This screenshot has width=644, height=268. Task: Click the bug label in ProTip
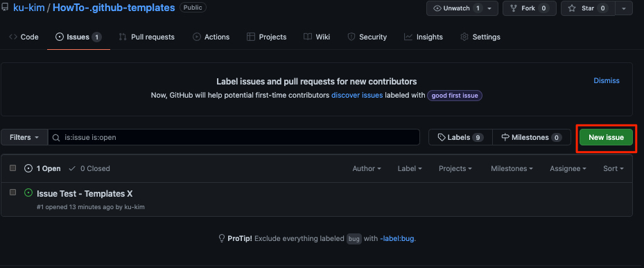click(354, 238)
